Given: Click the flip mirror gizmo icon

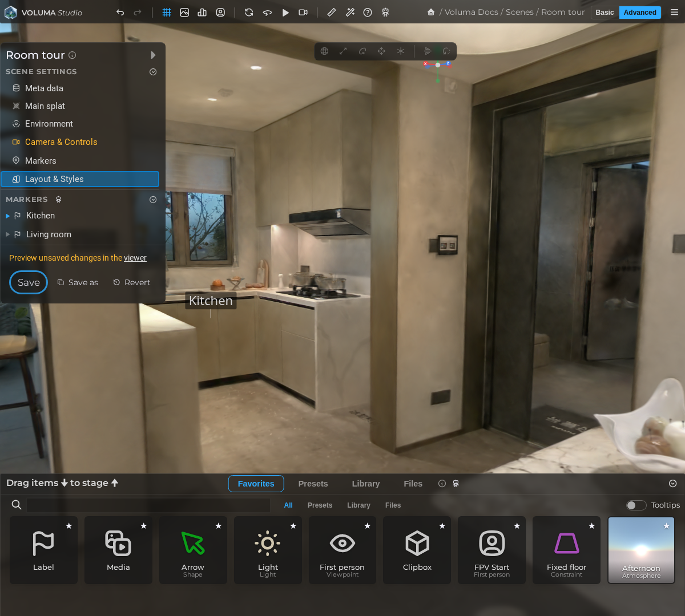Looking at the screenshot, I should point(428,51).
